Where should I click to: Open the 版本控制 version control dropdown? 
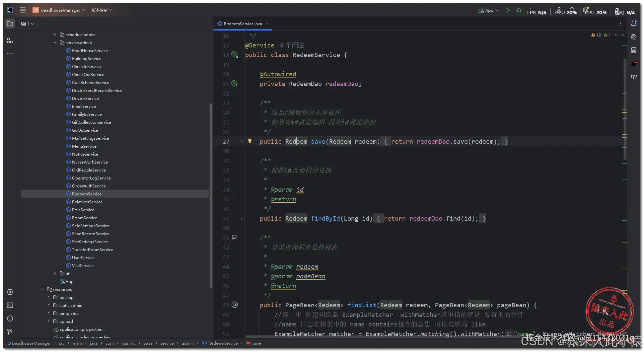click(102, 10)
